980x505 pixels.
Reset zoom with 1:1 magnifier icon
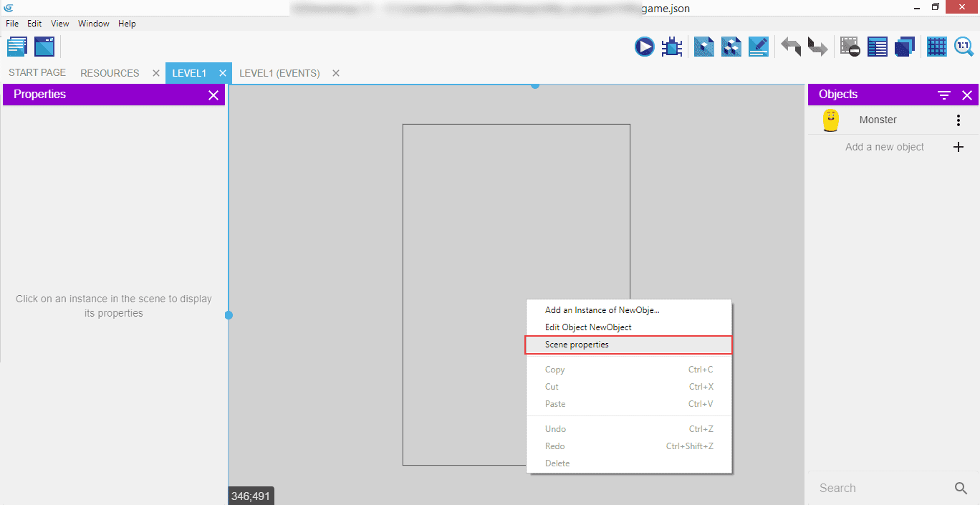click(964, 47)
